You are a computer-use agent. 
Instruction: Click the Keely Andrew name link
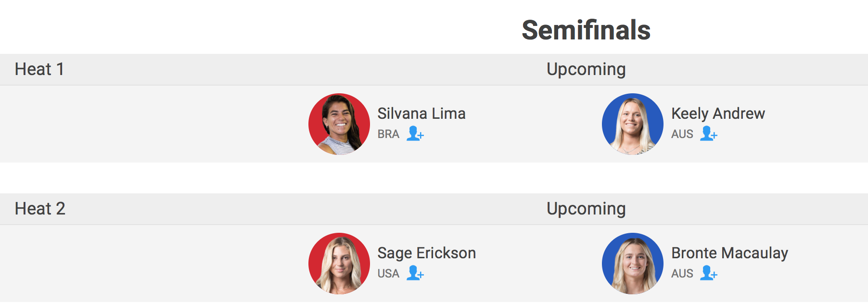[718, 114]
